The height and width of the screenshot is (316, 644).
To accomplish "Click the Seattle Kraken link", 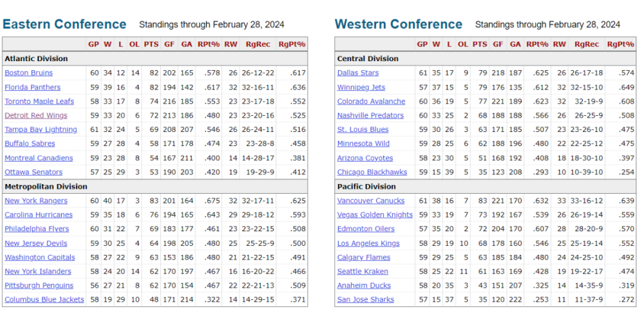I will pyautogui.click(x=363, y=272).
